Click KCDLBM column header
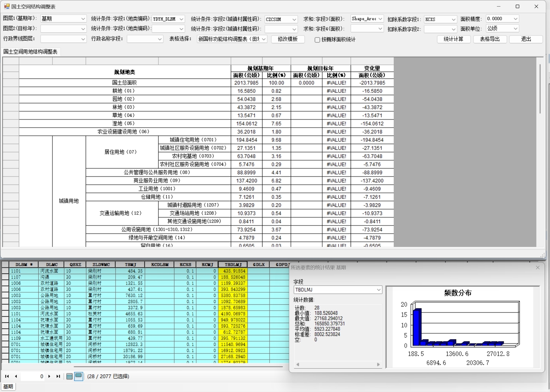The image size is (550, 392). coord(159,264)
